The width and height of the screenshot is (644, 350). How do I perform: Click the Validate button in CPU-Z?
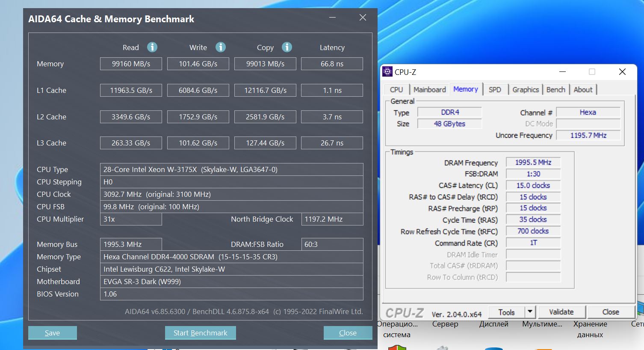click(x=561, y=312)
